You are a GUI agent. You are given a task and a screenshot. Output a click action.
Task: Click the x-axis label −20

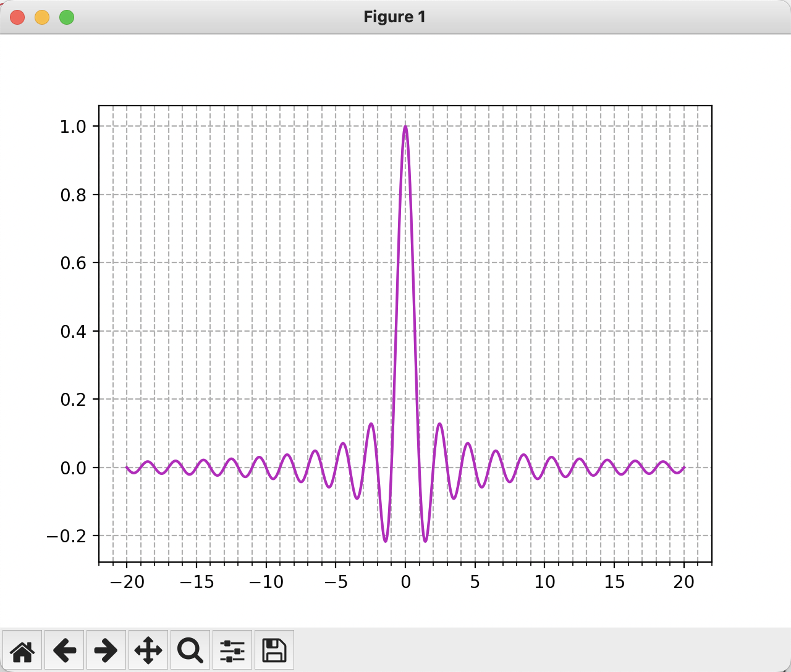pyautogui.click(x=127, y=582)
